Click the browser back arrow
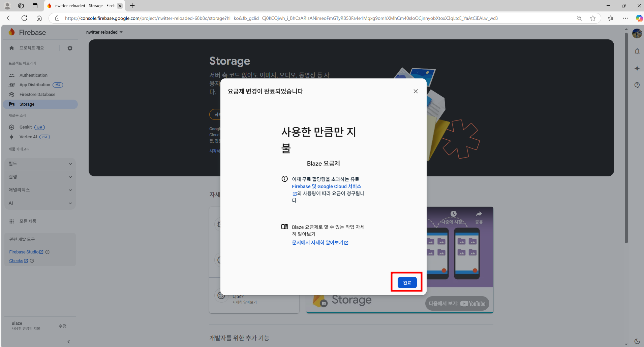This screenshot has height=347, width=644. [x=9, y=18]
